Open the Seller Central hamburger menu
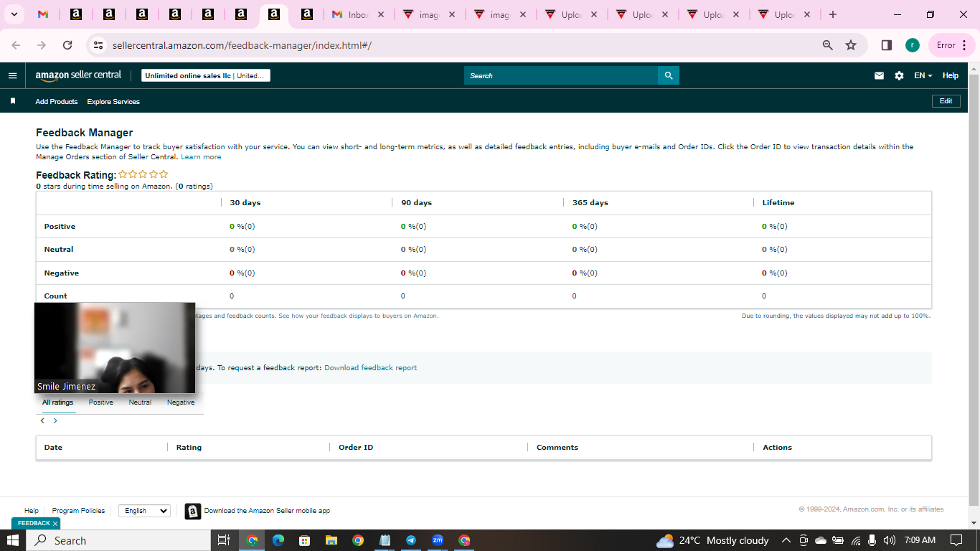 [12, 75]
